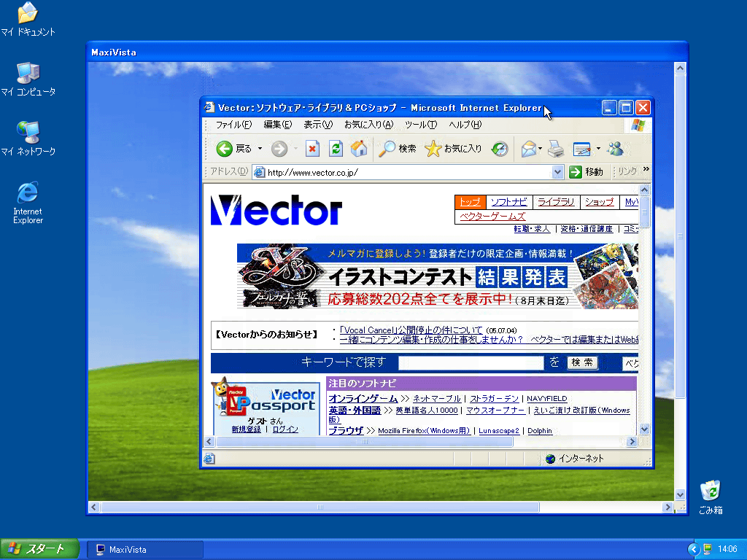The height and width of the screenshot is (560, 747).
Task: Open the Mail button dropdown arrow
Action: pyautogui.click(x=541, y=149)
